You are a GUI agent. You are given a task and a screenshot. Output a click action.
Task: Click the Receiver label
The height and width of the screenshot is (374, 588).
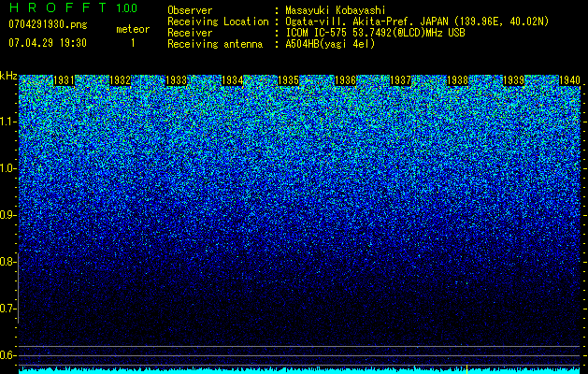pos(190,33)
